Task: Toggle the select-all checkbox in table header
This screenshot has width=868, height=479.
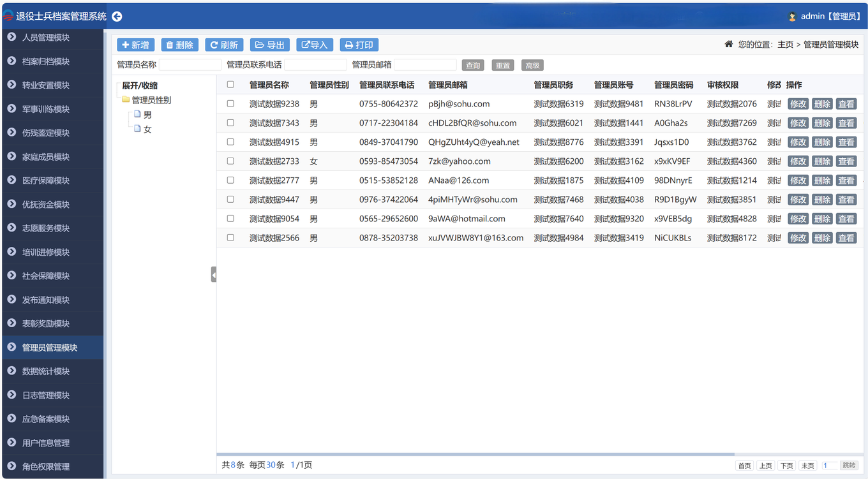Action: point(230,85)
